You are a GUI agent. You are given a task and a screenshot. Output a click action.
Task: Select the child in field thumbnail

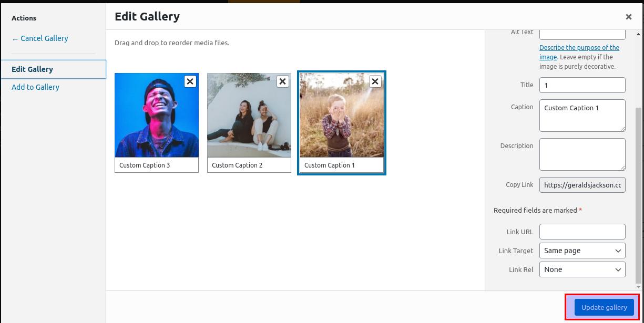click(342, 115)
